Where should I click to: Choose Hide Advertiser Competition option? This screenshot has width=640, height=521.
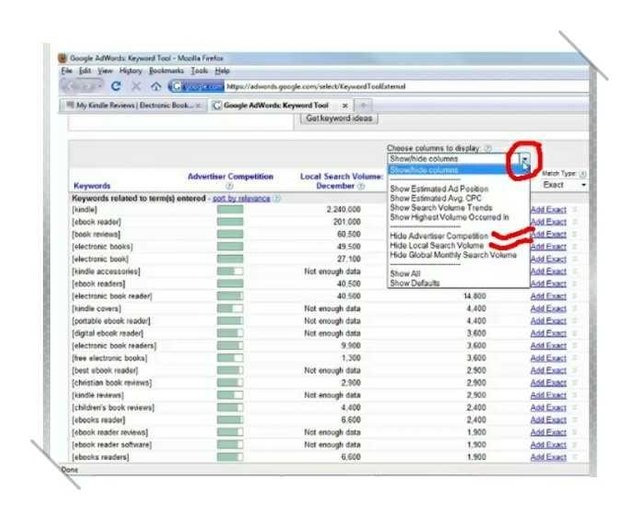tap(439, 236)
